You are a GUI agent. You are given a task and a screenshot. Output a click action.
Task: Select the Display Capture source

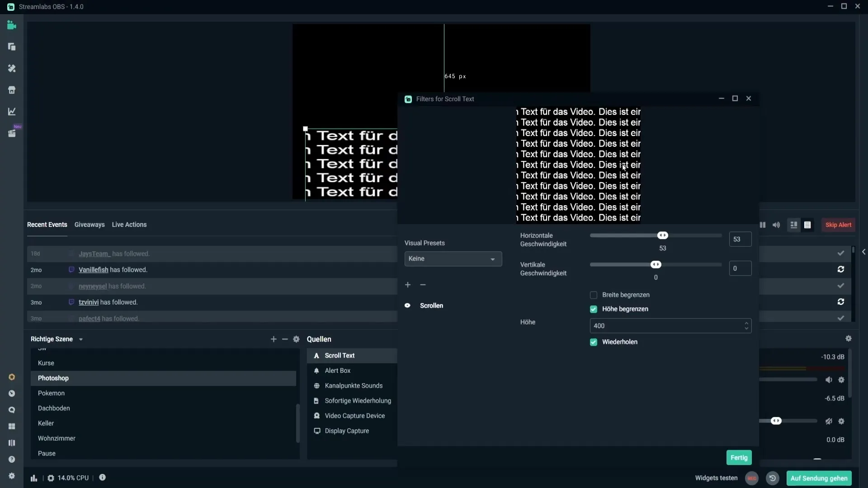[x=352, y=431]
